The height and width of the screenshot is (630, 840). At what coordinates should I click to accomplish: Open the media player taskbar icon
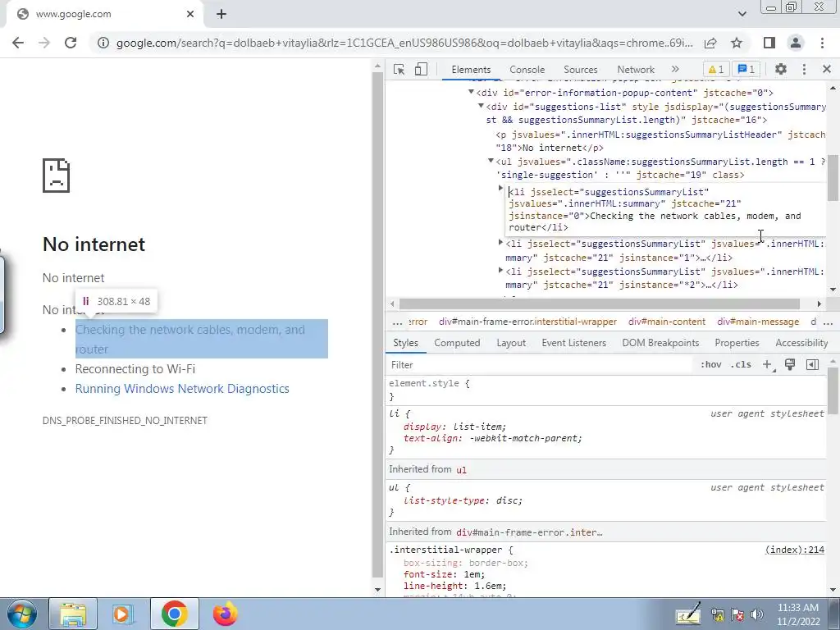(122, 614)
